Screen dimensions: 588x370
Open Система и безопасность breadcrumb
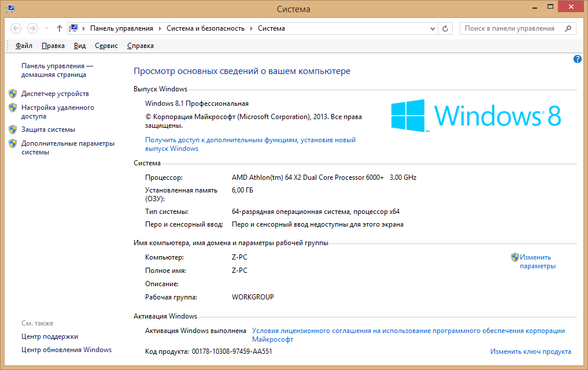pyautogui.click(x=205, y=28)
